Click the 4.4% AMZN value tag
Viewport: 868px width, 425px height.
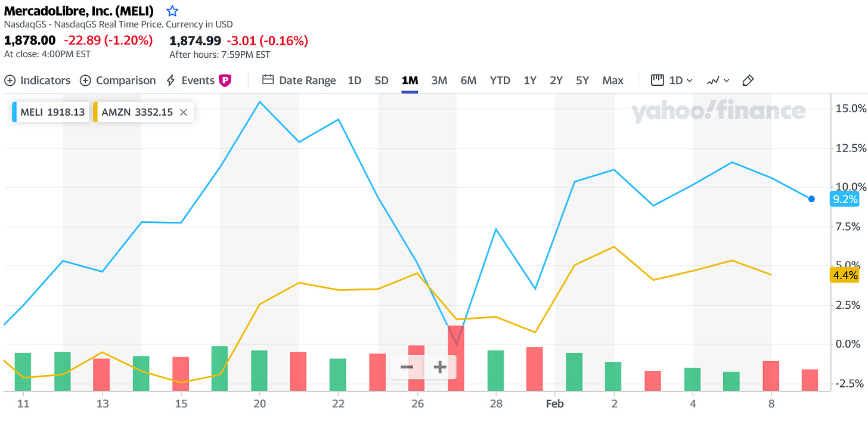[x=845, y=275]
